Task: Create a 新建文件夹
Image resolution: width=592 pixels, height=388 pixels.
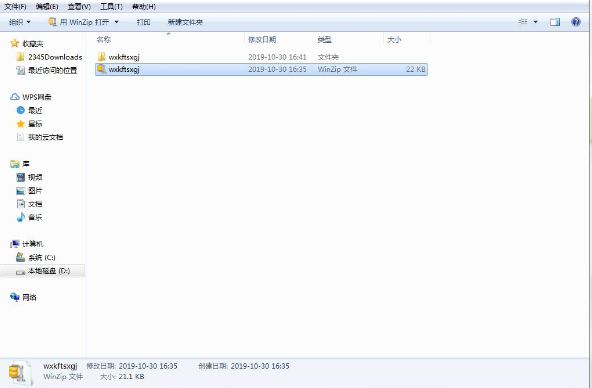Action: click(x=185, y=22)
